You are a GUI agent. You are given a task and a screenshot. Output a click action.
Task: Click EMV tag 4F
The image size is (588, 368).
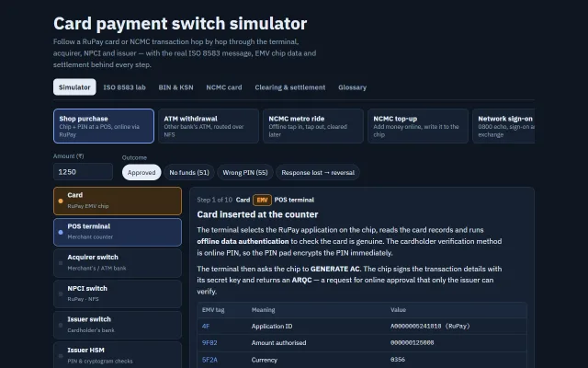[206, 327]
